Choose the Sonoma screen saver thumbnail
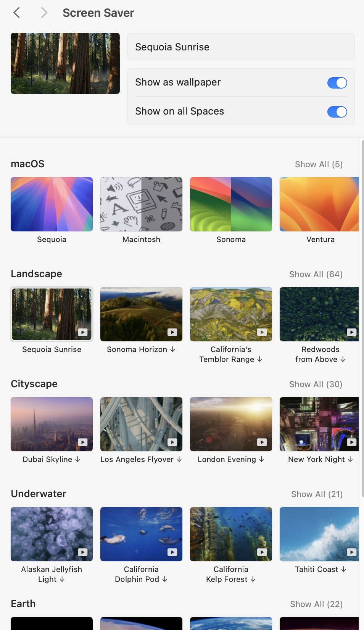364x630 pixels. [x=231, y=204]
